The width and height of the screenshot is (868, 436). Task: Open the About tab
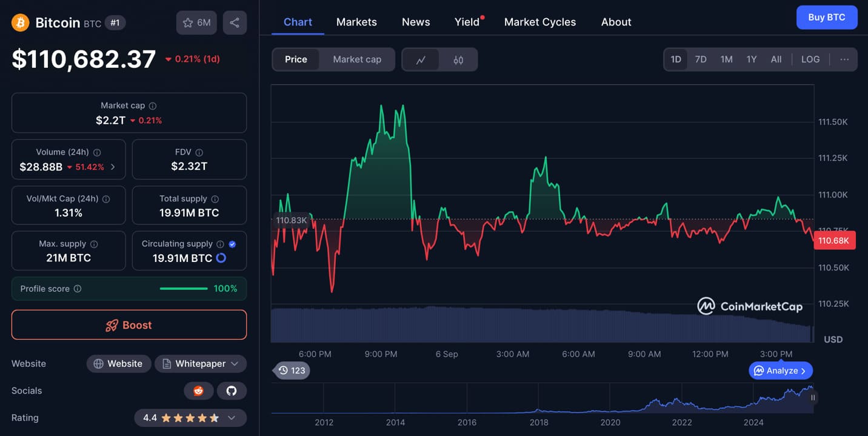pyautogui.click(x=616, y=22)
